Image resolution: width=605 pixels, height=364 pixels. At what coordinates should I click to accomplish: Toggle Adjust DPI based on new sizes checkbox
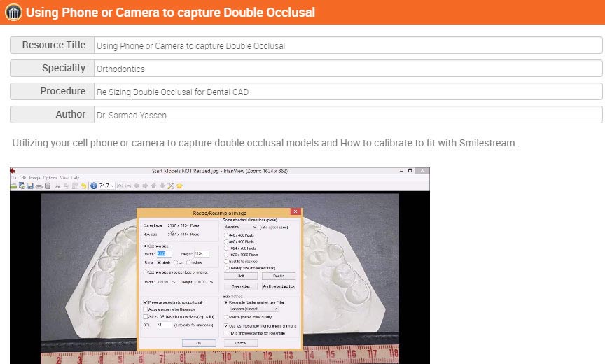146,316
